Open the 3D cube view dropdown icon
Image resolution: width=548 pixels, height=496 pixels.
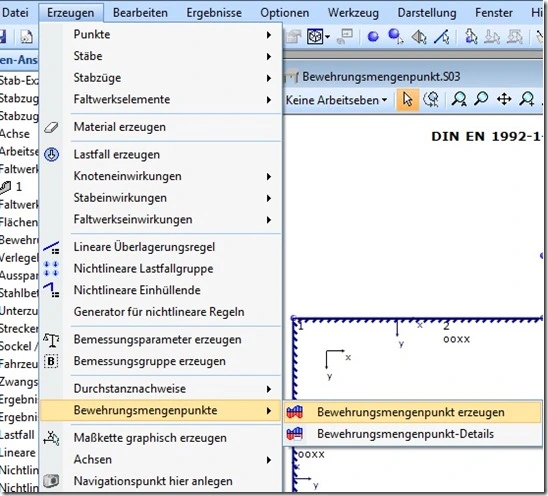pos(318,36)
